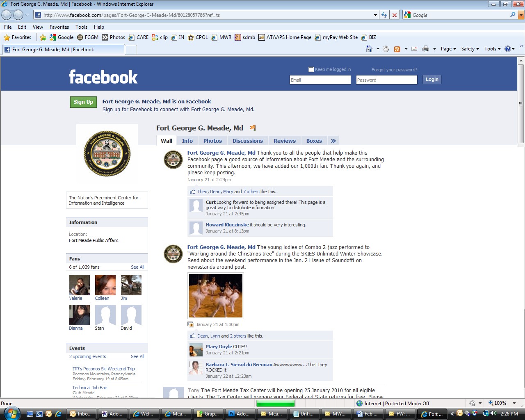Viewport: 525px width, 420px height.
Task: Open the Help menu in menu bar
Action: tap(99, 27)
